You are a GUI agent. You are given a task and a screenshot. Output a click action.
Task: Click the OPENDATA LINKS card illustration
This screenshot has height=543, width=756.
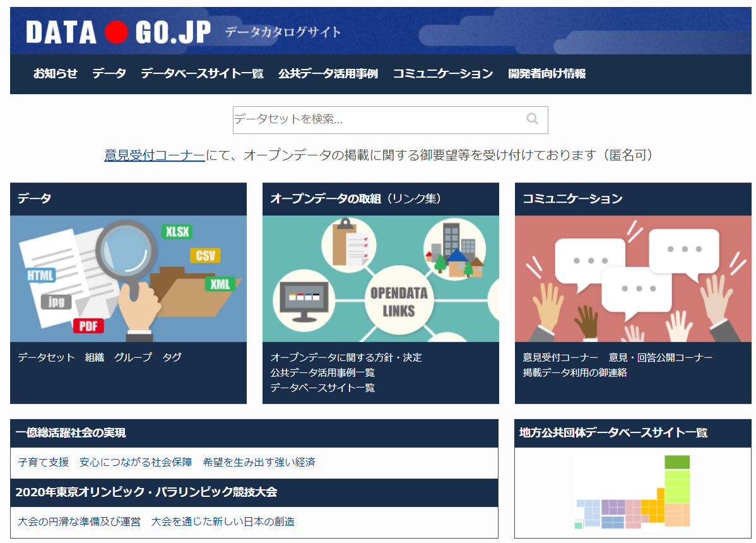click(381, 278)
